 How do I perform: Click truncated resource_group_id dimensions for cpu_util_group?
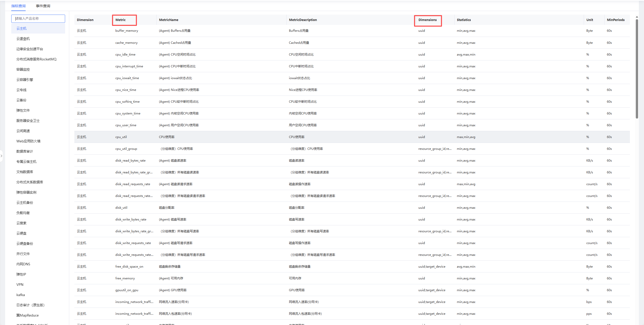point(435,149)
